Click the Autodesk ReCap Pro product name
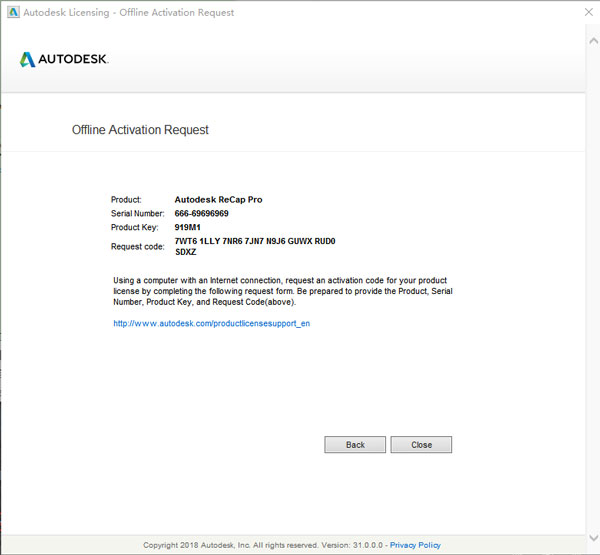 (x=218, y=200)
